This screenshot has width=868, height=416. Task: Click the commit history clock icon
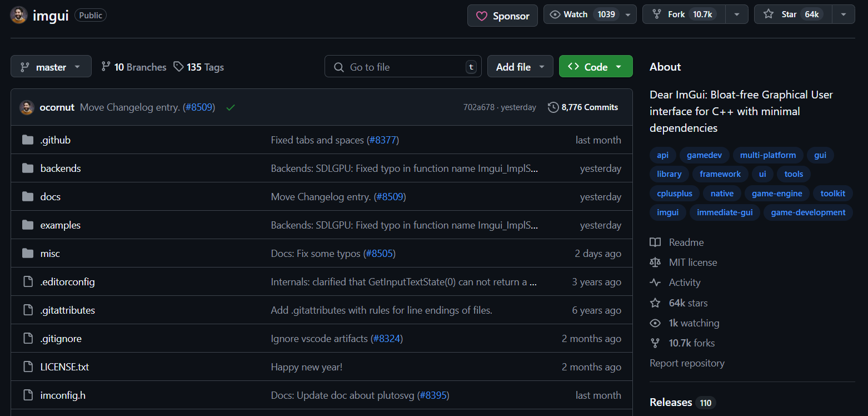click(x=553, y=107)
